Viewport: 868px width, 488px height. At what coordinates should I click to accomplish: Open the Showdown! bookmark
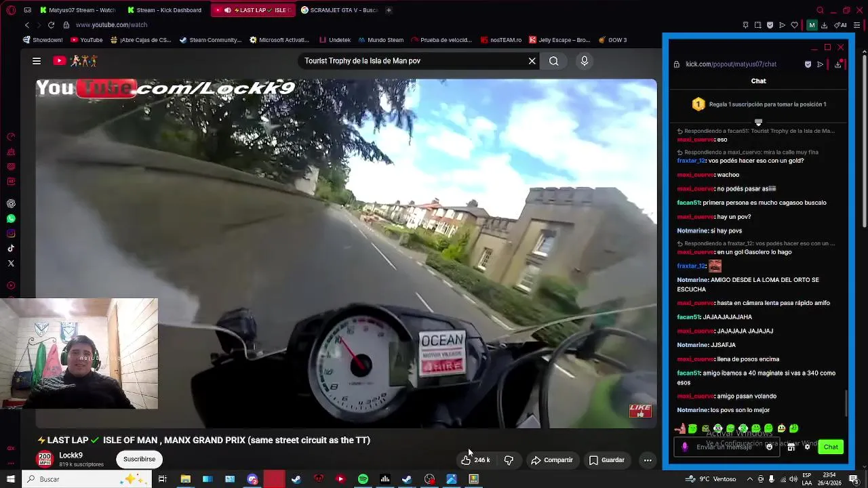coord(43,40)
